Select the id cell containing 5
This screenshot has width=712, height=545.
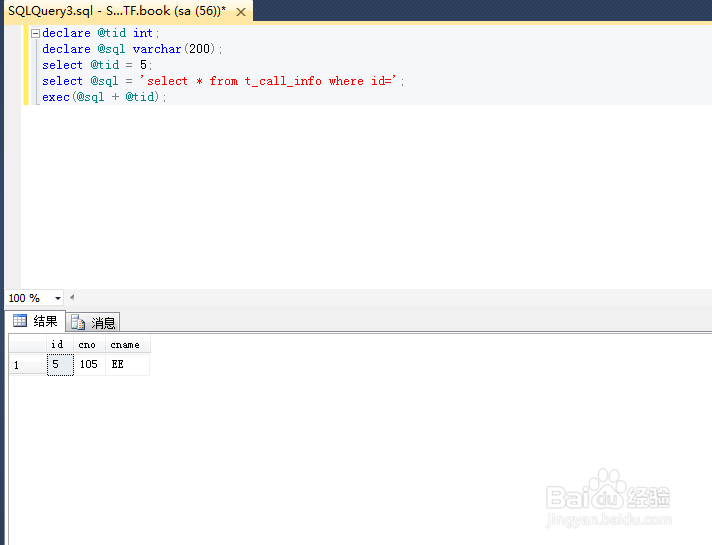60,365
